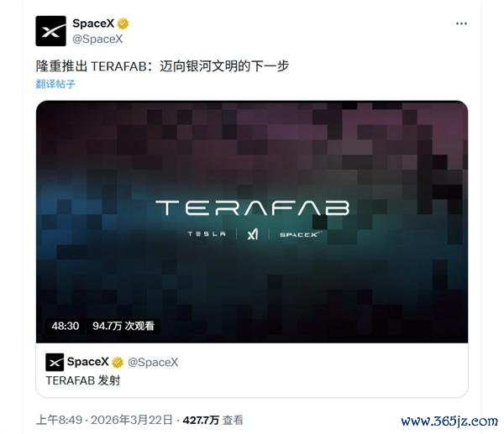
Task: Open the quoted post TERAFAB 发射
Action: [x=252, y=370]
